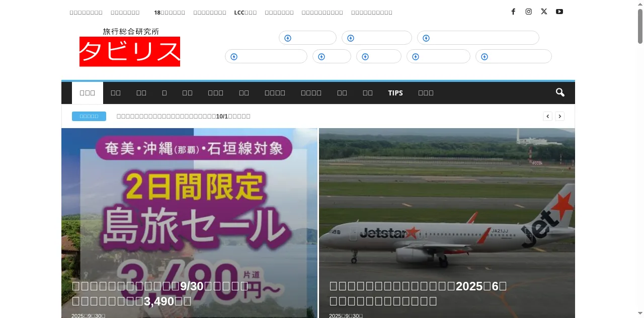Click the scrollbar down arrow
Viewport: 644px width, 318px height.
pyautogui.click(x=640, y=314)
